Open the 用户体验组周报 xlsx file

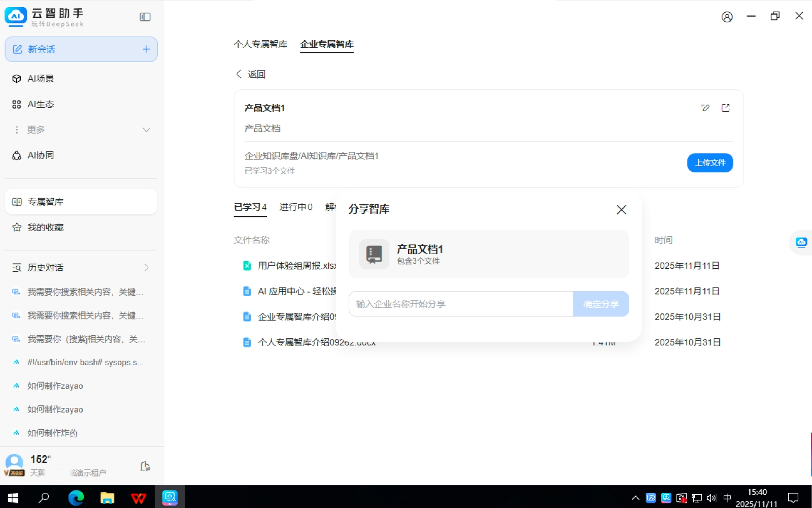coord(296,266)
